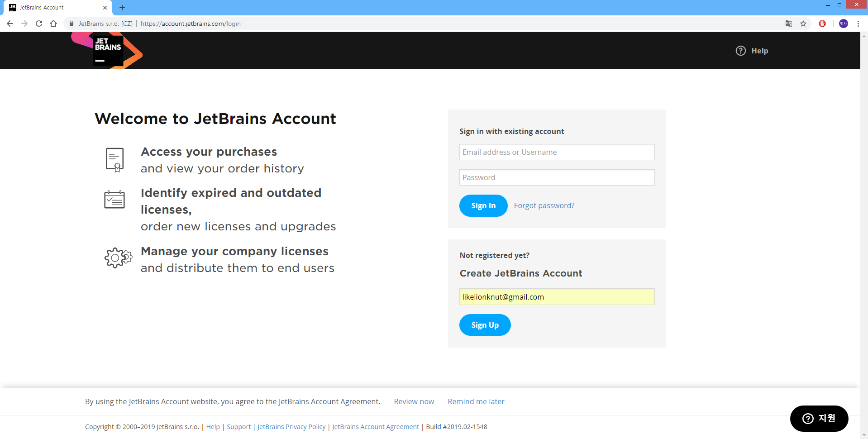Image resolution: width=868 pixels, height=439 pixels.
Task: Click the JetBrains logo in header
Action: tap(107, 50)
